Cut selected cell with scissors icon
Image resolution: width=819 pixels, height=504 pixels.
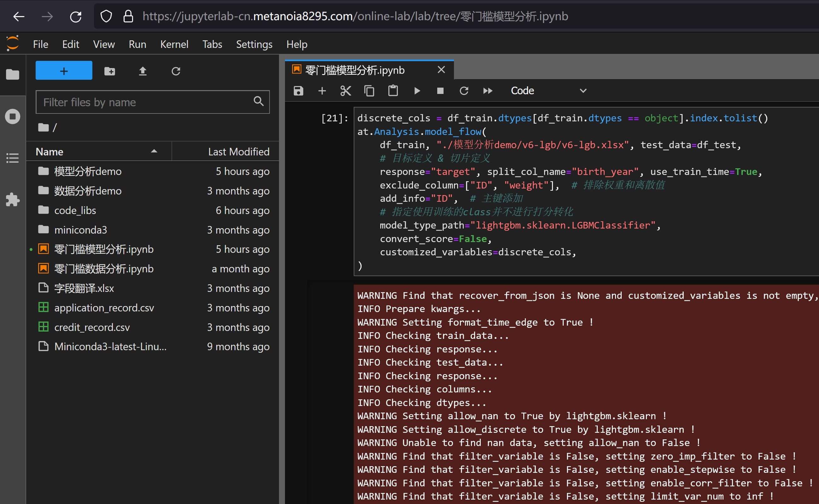345,91
